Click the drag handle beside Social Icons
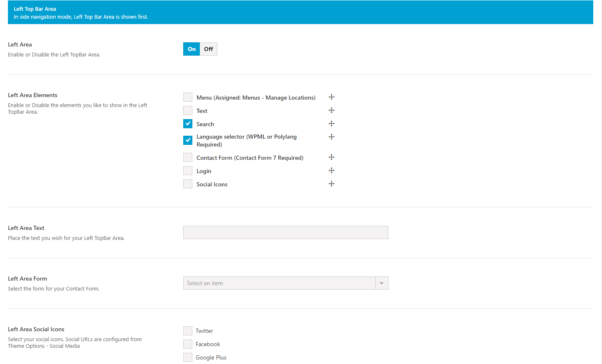Viewport: 602px width, 364px height. click(332, 184)
